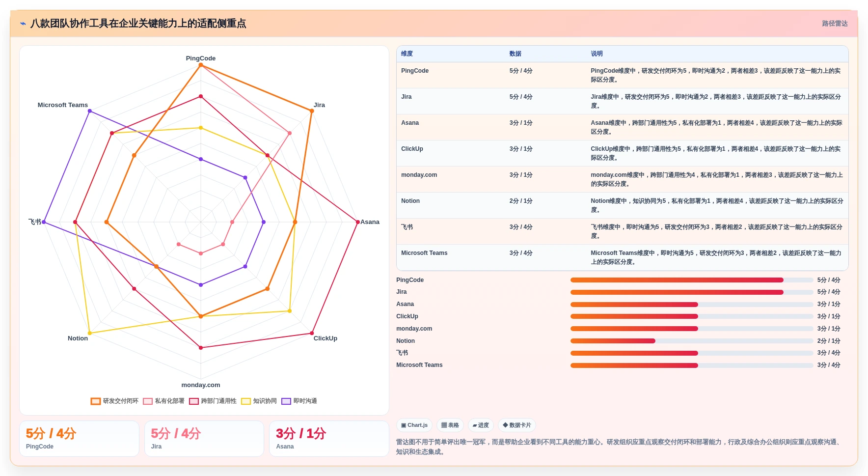Click the 飞书 progress bar
The image size is (868, 476).
(692, 353)
